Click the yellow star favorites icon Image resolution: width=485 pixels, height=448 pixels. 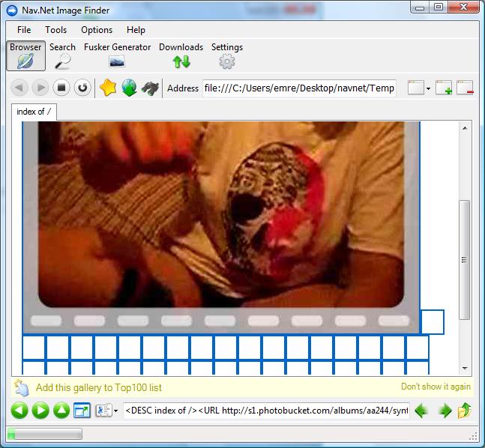coord(108,88)
